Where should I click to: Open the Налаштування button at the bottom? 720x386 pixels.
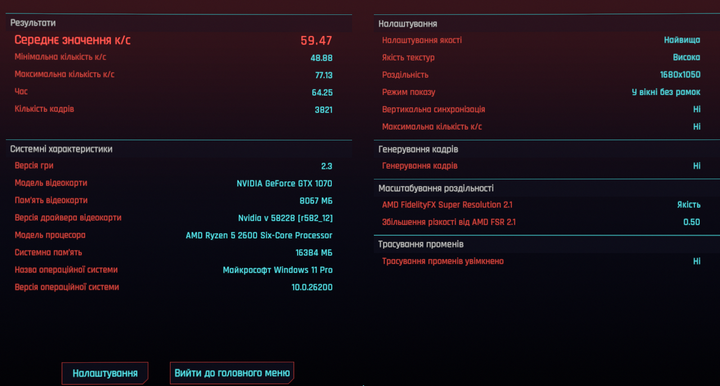point(105,373)
